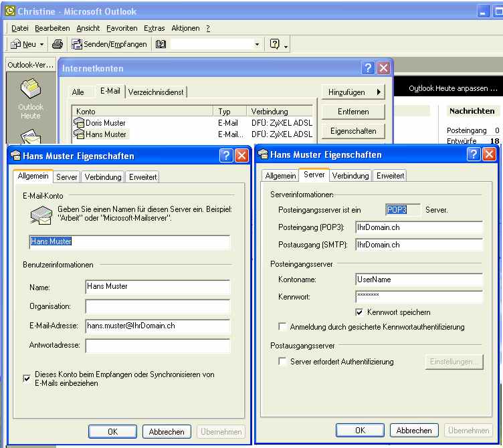This screenshot has height=448, width=503.
Task: Toggle Dieses Konto beim Empfangen einbeziehen checkbox
Action: pyautogui.click(x=27, y=378)
